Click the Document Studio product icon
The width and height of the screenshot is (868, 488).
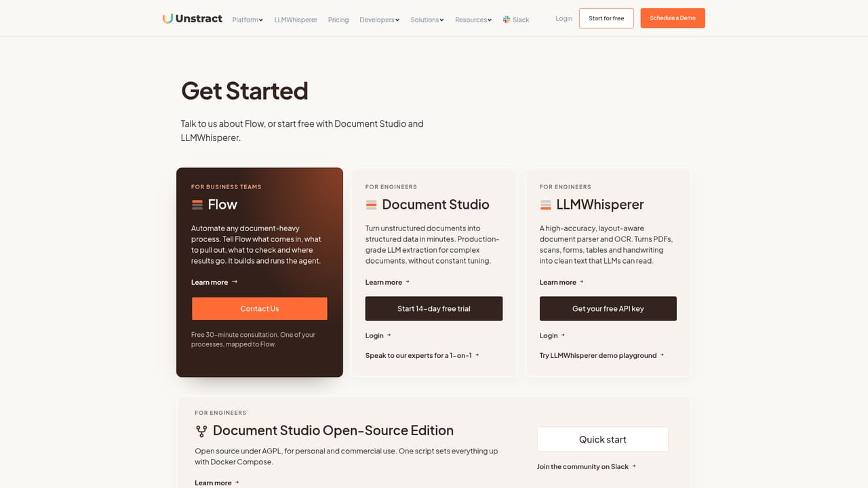(x=372, y=205)
